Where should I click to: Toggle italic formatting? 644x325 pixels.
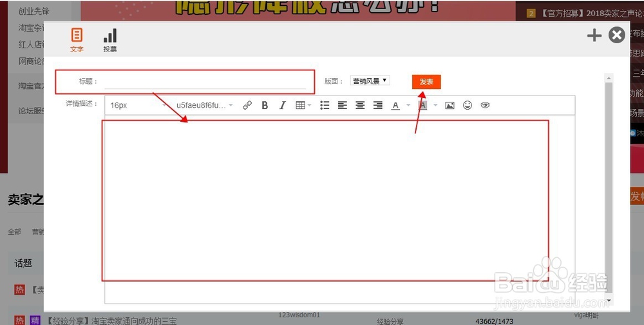pyautogui.click(x=283, y=105)
